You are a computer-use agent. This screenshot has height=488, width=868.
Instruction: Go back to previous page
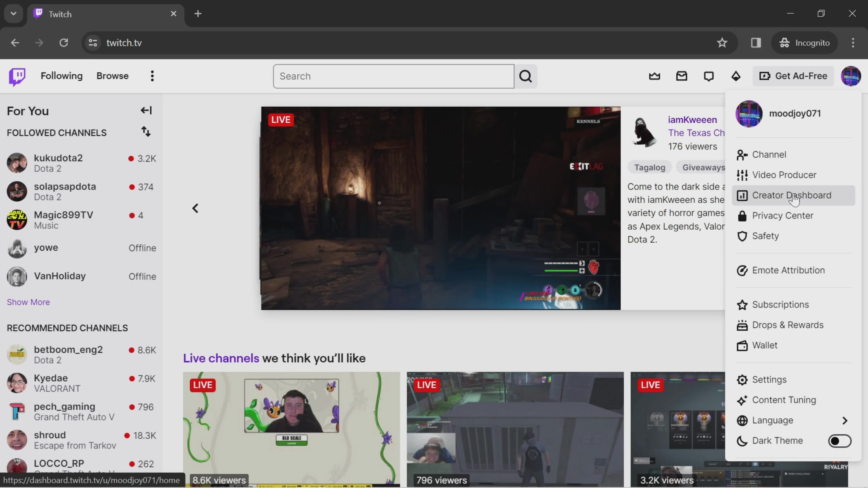[x=15, y=43]
